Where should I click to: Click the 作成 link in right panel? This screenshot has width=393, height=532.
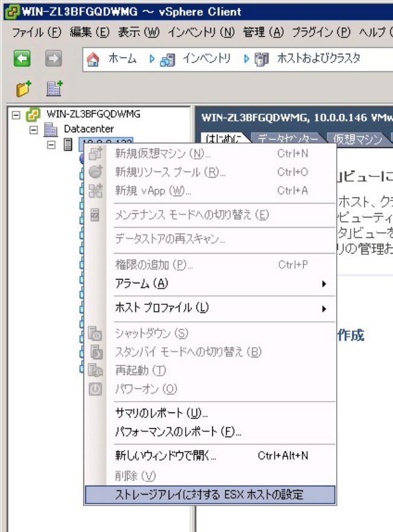point(351,335)
